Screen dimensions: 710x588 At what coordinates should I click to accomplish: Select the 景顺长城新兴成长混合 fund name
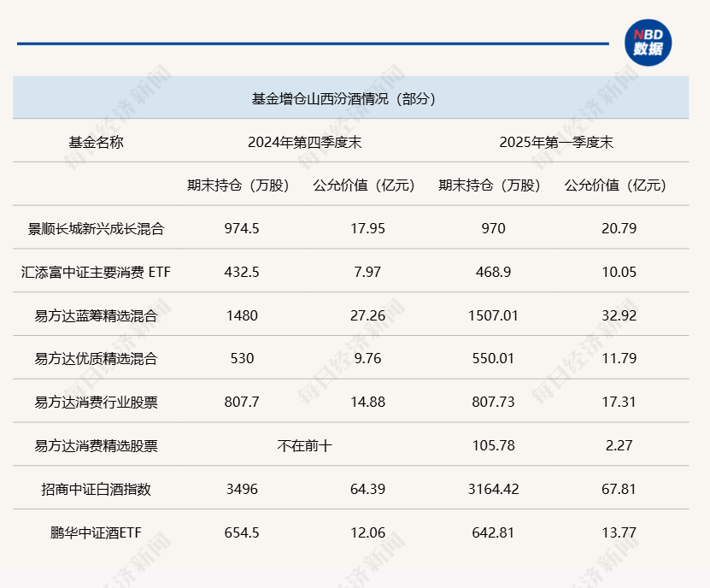click(x=96, y=228)
